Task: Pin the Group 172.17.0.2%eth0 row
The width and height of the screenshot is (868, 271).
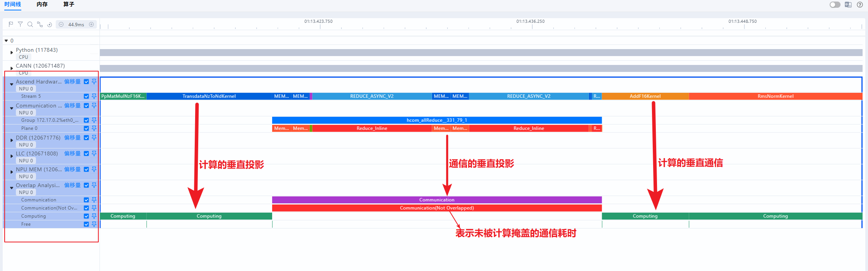Action: [x=94, y=120]
